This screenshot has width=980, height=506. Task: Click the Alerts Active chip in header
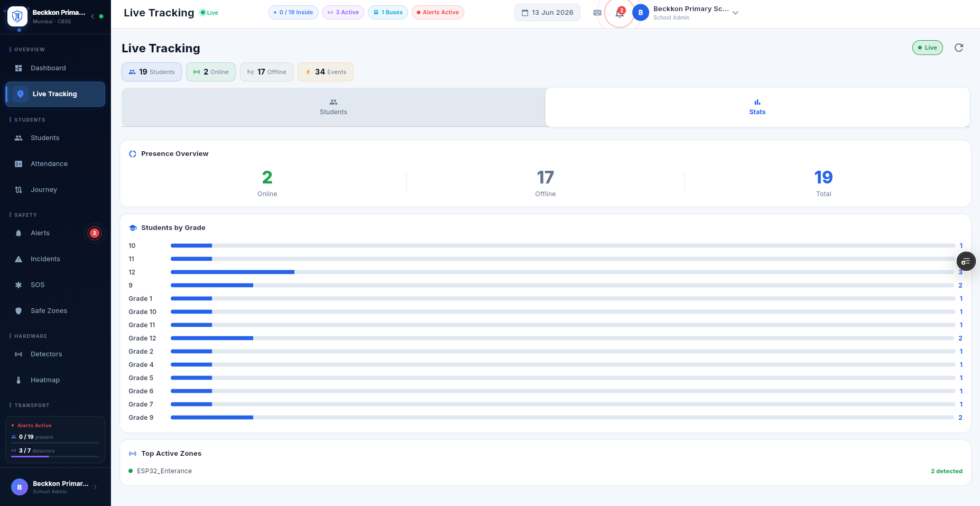tap(438, 13)
